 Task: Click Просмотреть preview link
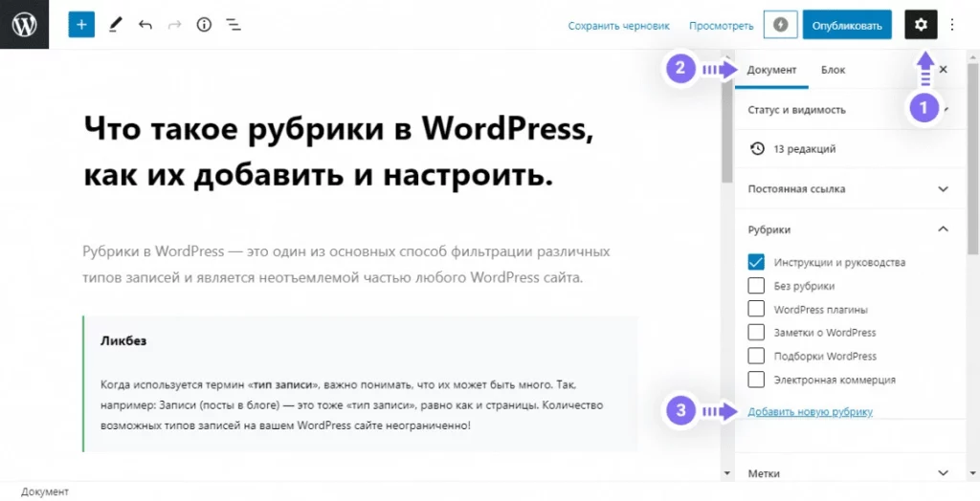click(x=722, y=26)
